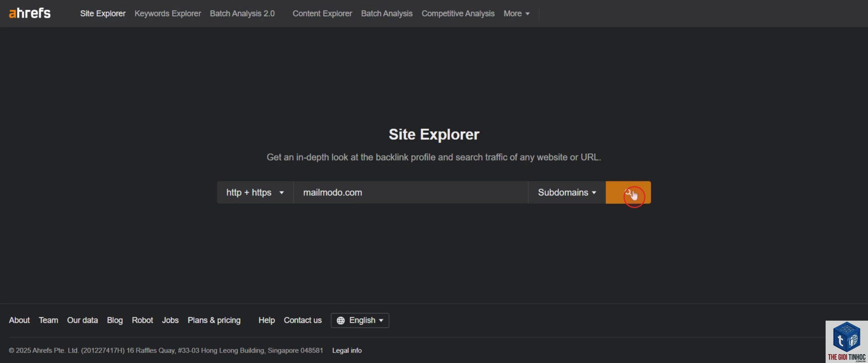Open the Subdomains mode dropdown

pos(567,193)
